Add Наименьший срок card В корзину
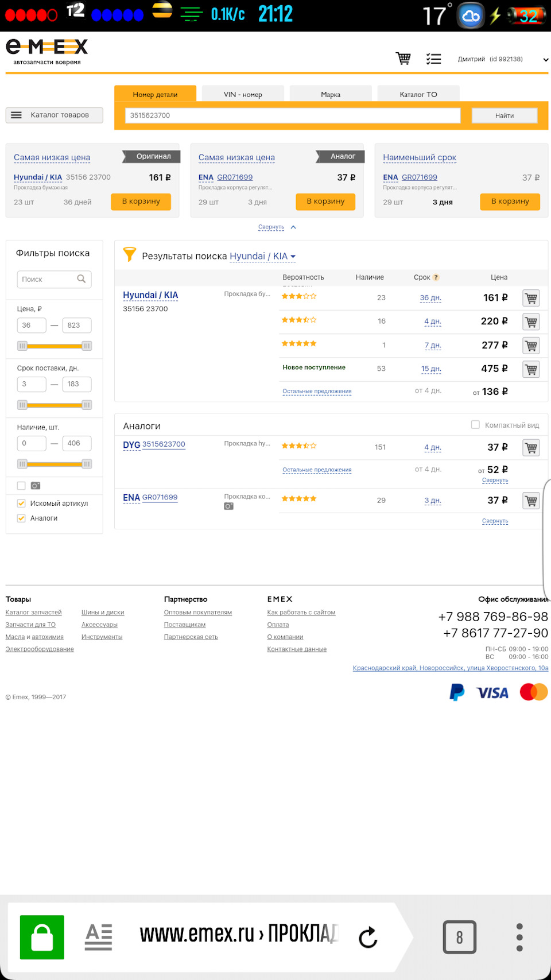 tap(510, 202)
